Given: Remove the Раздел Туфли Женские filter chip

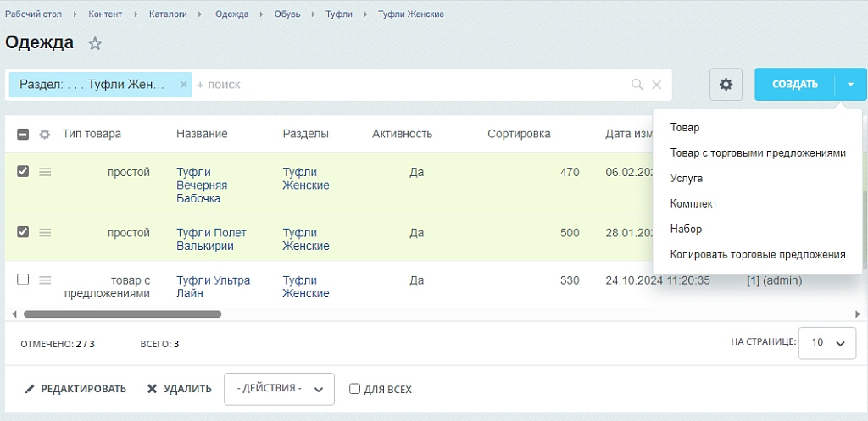Looking at the screenshot, I should pos(183,85).
